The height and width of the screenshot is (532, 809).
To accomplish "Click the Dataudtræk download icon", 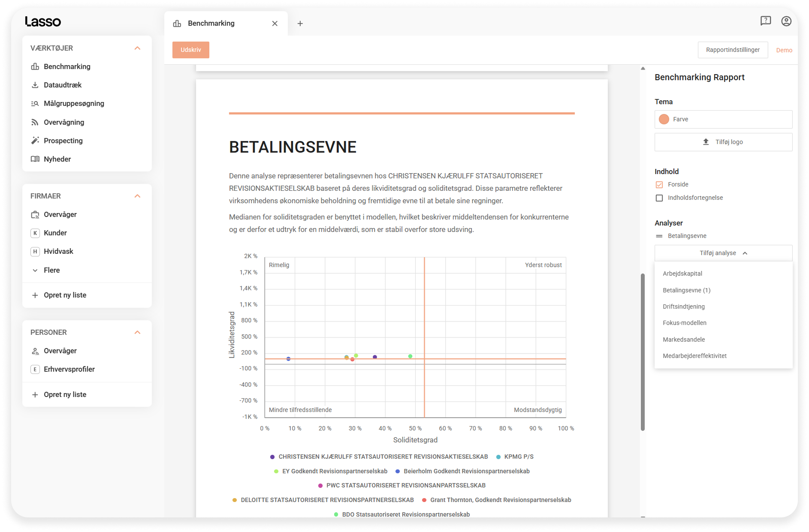I will [x=35, y=85].
